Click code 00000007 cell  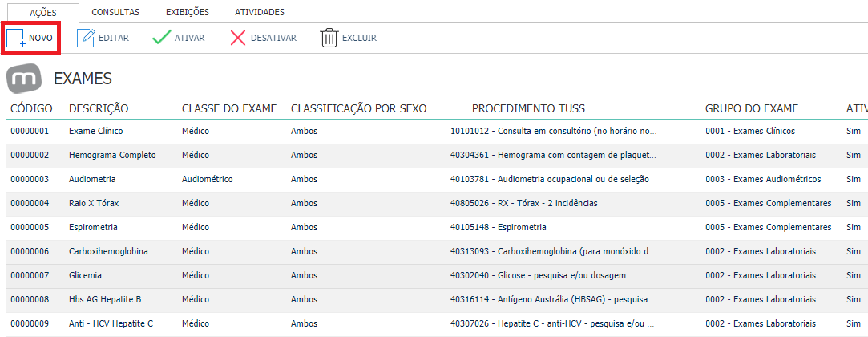(x=30, y=275)
